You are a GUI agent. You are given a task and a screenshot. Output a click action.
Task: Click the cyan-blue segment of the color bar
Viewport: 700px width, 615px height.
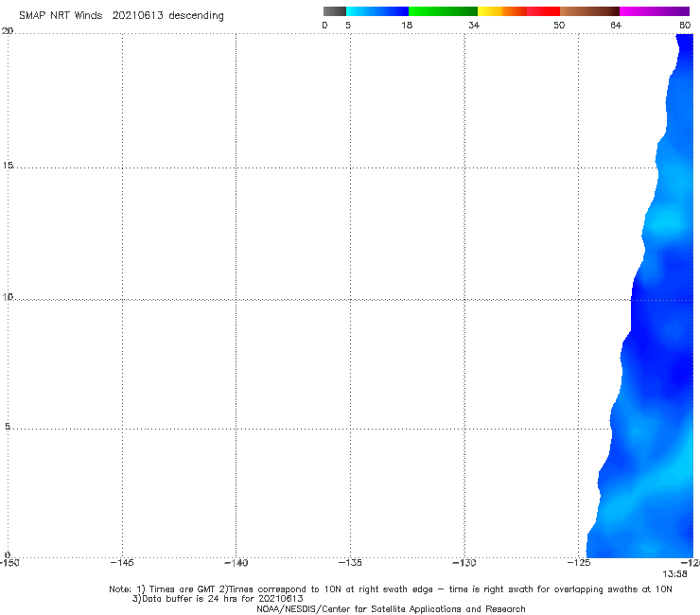(x=377, y=11)
